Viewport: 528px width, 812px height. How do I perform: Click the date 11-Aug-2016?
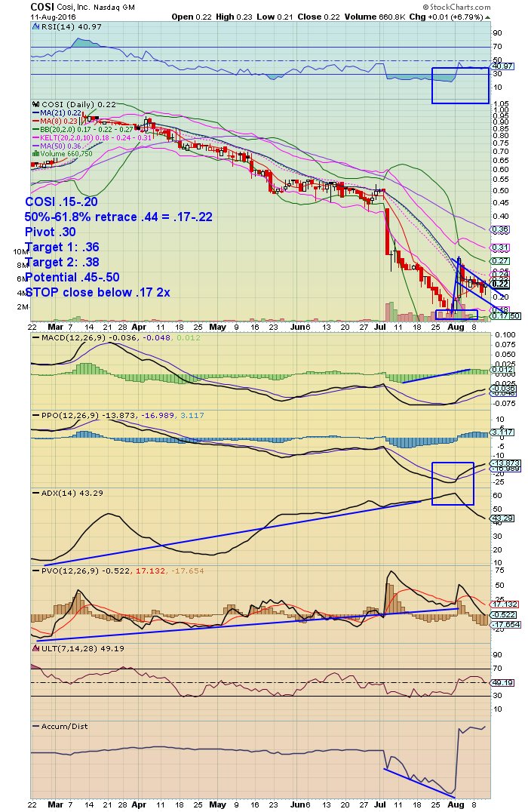(53, 17)
